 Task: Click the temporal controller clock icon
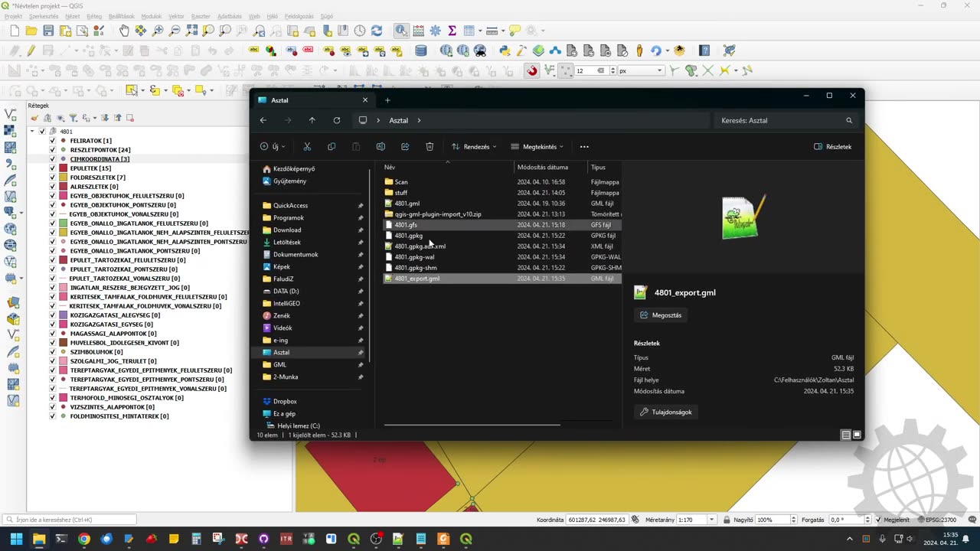tap(360, 31)
